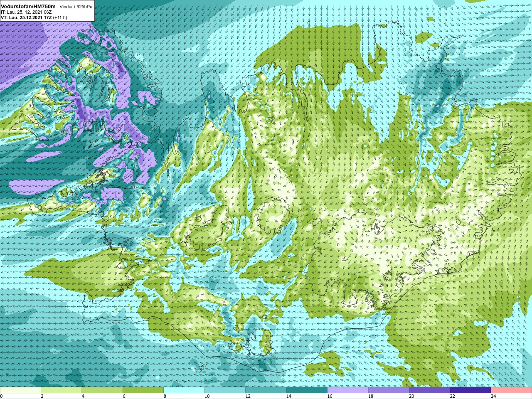Select the dark teal 14–16 legend swatch

tap(307, 390)
